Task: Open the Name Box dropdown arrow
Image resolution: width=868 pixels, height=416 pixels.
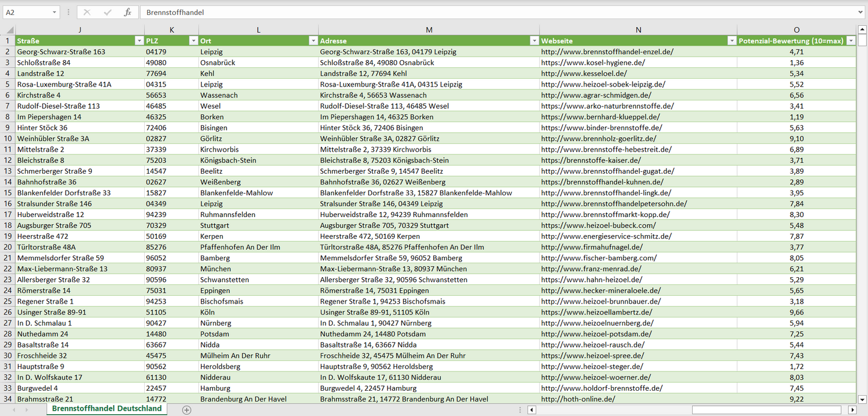Action: [55, 12]
